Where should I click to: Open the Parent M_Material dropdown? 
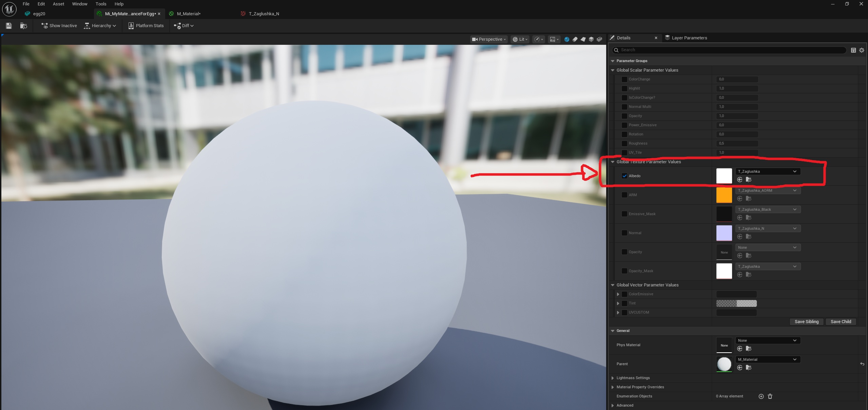point(768,359)
